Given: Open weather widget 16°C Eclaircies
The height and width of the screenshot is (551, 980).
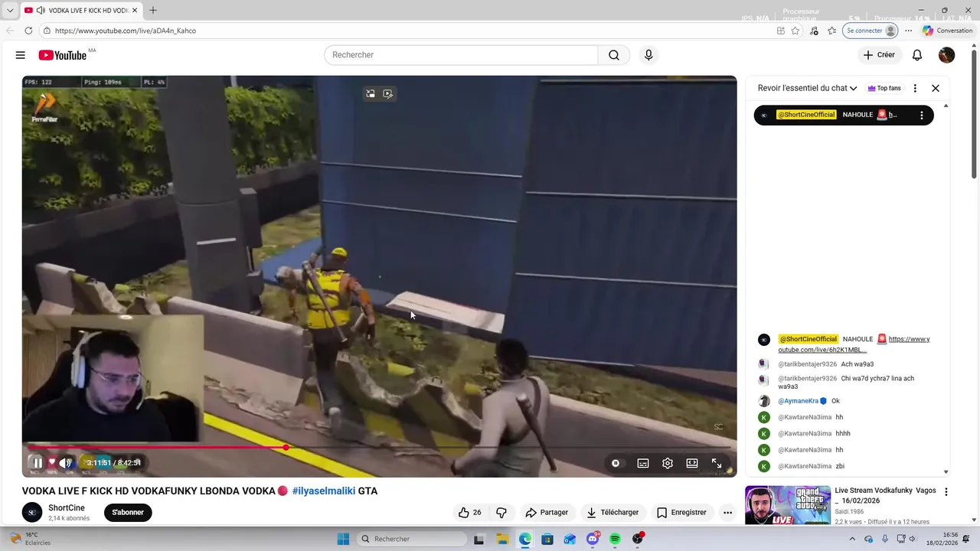Looking at the screenshot, I should tap(31, 539).
